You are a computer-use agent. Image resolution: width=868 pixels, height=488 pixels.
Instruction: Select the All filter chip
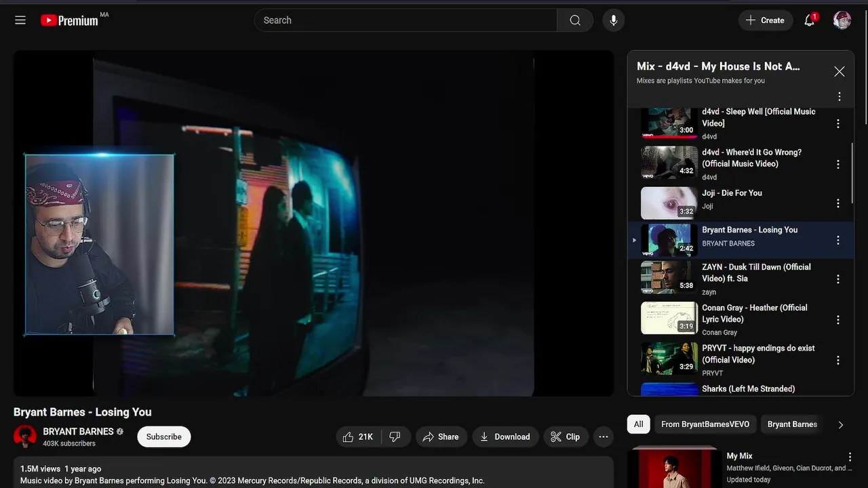639,424
